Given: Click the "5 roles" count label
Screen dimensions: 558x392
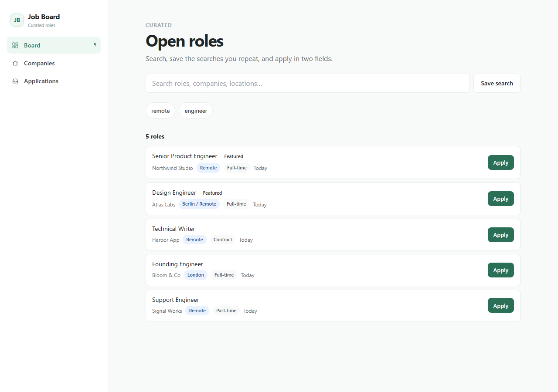Looking at the screenshot, I should click(x=155, y=136).
